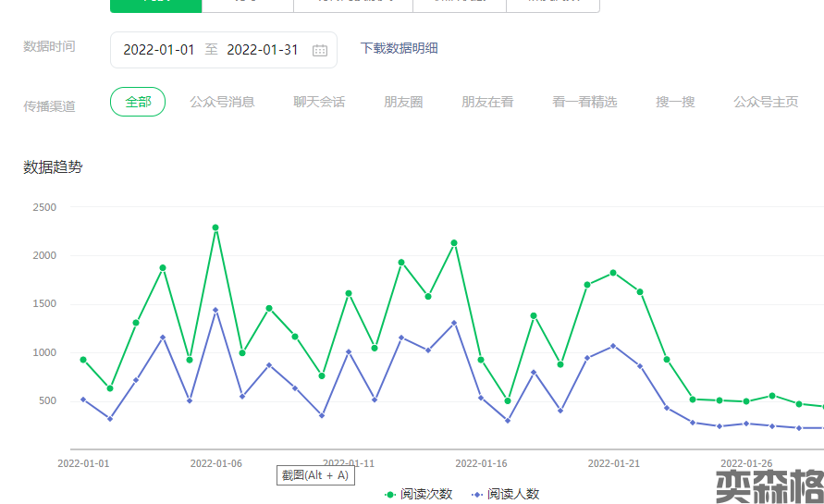The image size is (824, 504).
Task: Select the 搜一搜 channel filter
Action: [x=675, y=102]
